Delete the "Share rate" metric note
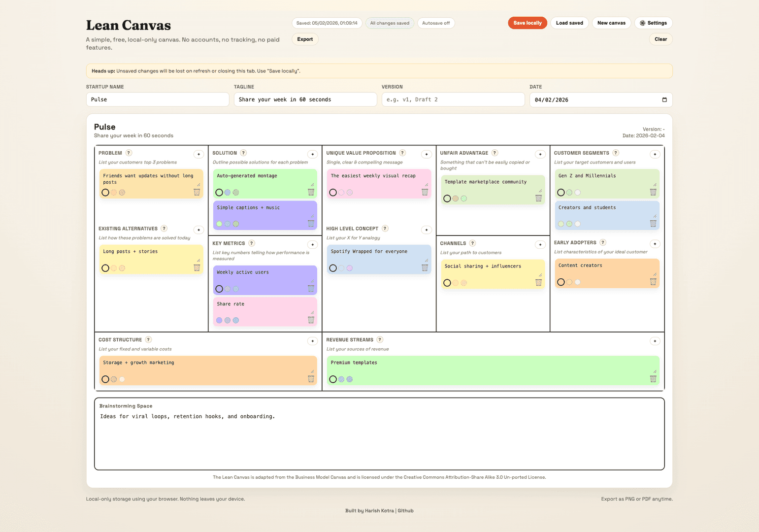 pos(311,320)
